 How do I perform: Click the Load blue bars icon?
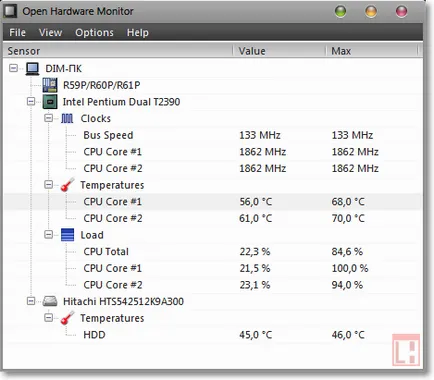coord(67,235)
